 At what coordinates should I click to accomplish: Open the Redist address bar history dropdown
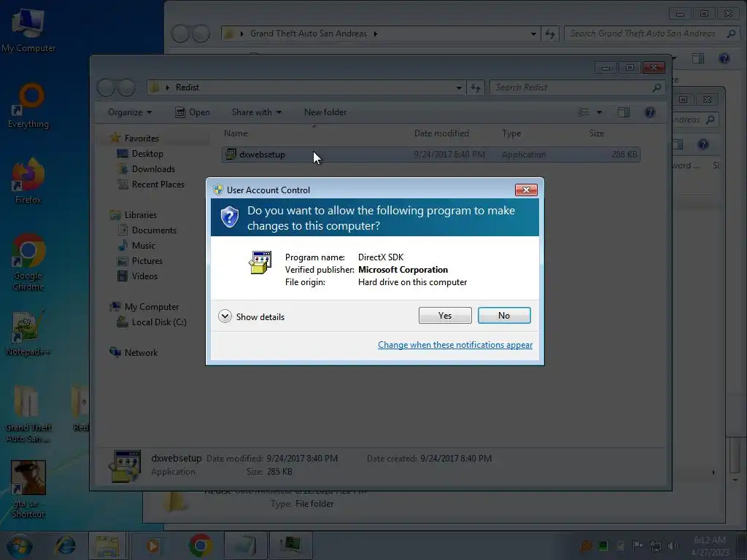[x=459, y=87]
